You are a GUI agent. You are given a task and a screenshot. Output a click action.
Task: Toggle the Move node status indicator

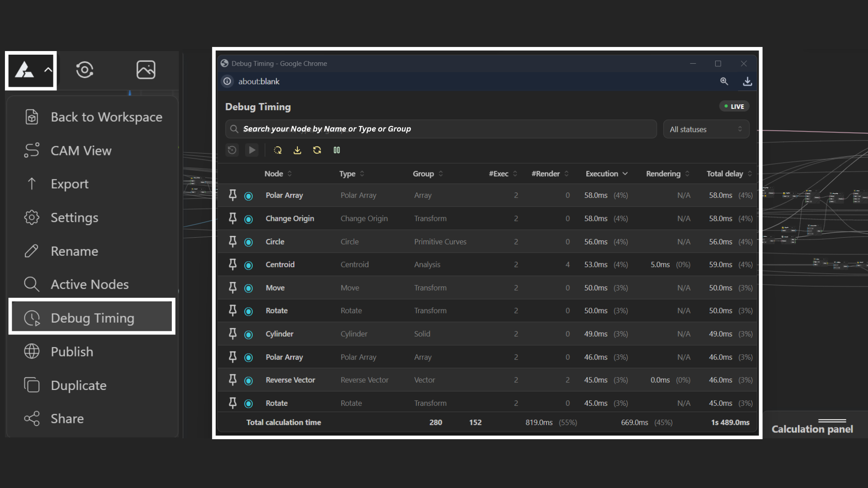tap(249, 288)
